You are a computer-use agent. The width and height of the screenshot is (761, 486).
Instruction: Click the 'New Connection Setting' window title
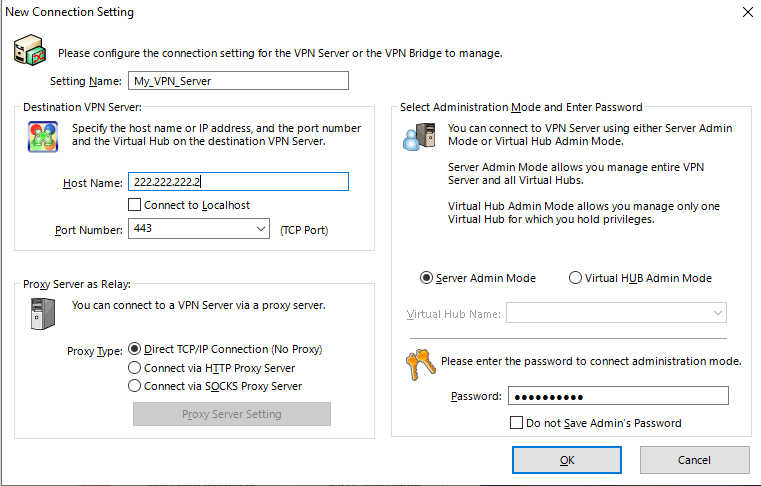69,12
